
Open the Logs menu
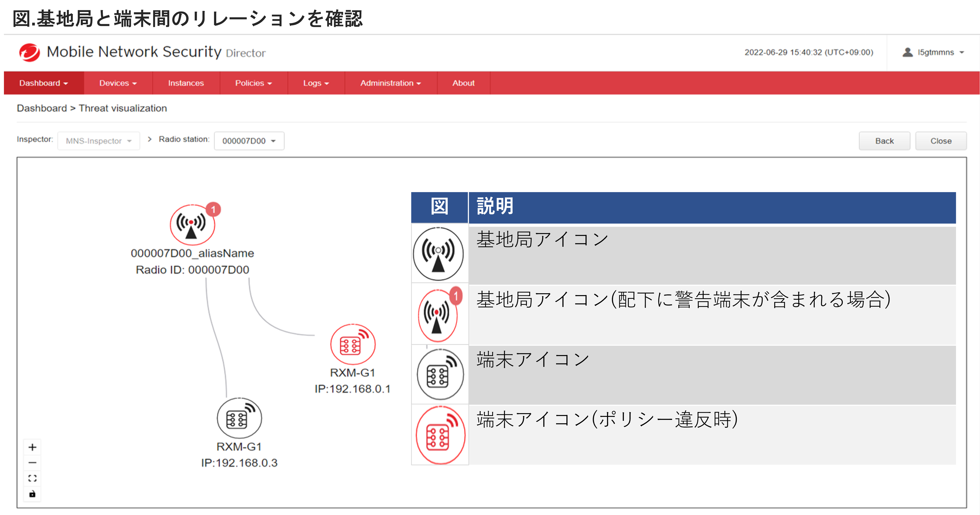pyautogui.click(x=316, y=83)
